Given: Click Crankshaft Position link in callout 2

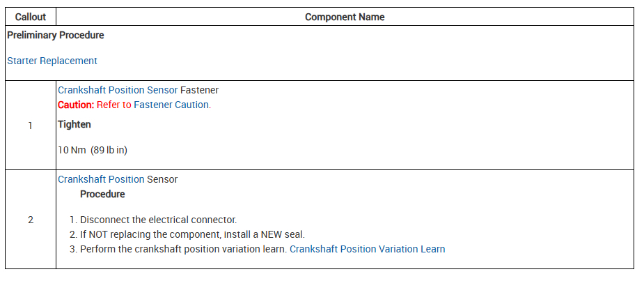Looking at the screenshot, I should pos(101,179).
